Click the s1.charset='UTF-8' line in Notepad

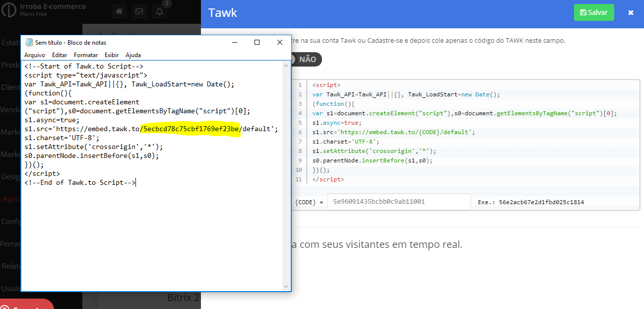click(x=62, y=138)
